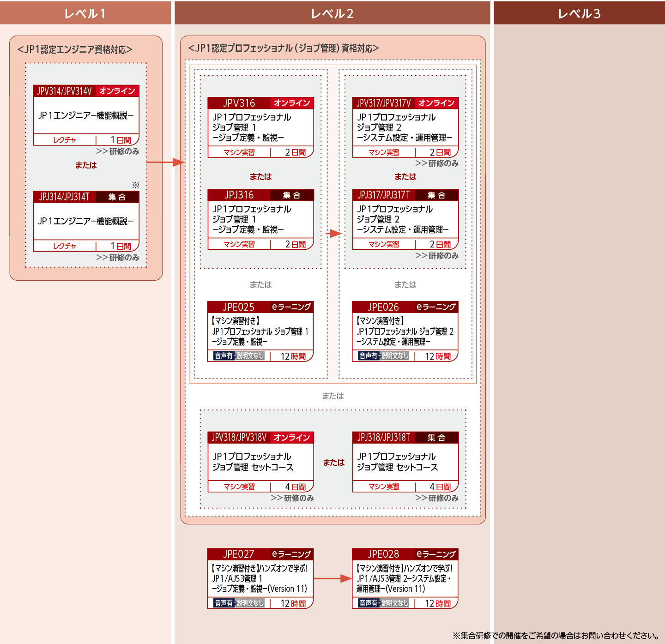This screenshot has width=665, height=644.
Task: Toggle the 説明文なし indicator on JPE027
Action: [249, 603]
